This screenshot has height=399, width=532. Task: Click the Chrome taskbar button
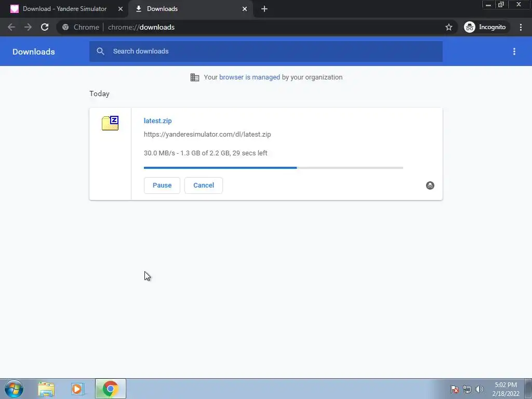tap(111, 389)
